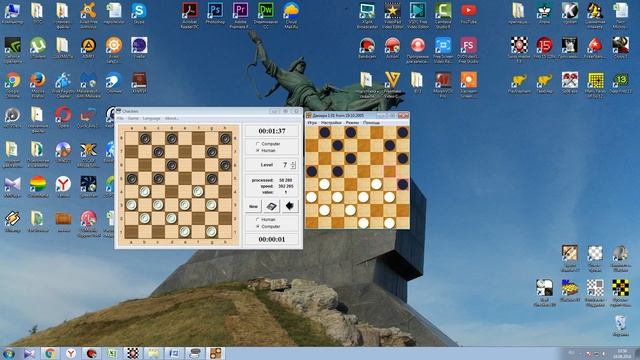
Task: Select Computer for the top player in Checkers
Action: tap(268, 144)
